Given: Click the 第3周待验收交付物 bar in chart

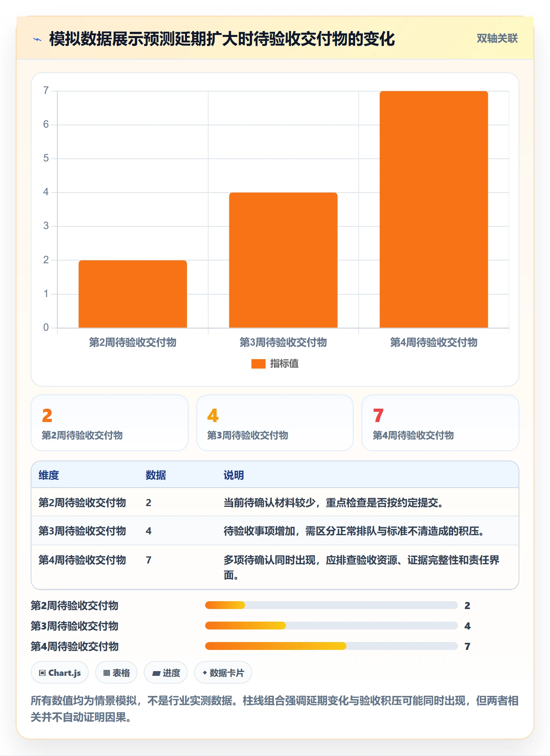Looking at the screenshot, I should point(283,260).
